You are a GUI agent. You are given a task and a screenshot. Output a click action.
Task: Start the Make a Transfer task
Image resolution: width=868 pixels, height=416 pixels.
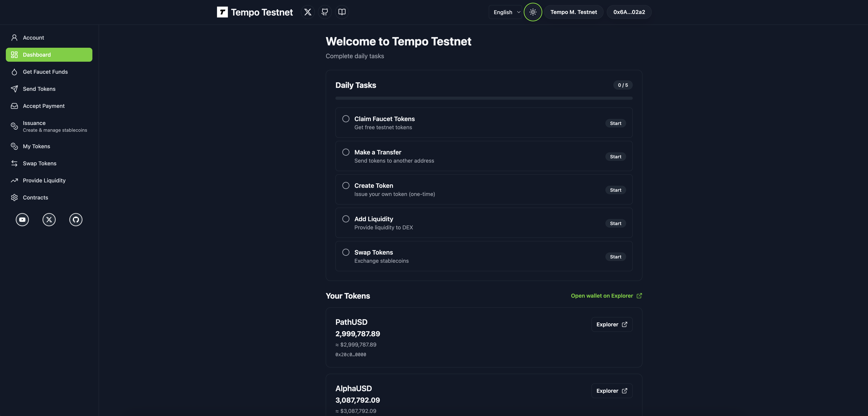615,157
